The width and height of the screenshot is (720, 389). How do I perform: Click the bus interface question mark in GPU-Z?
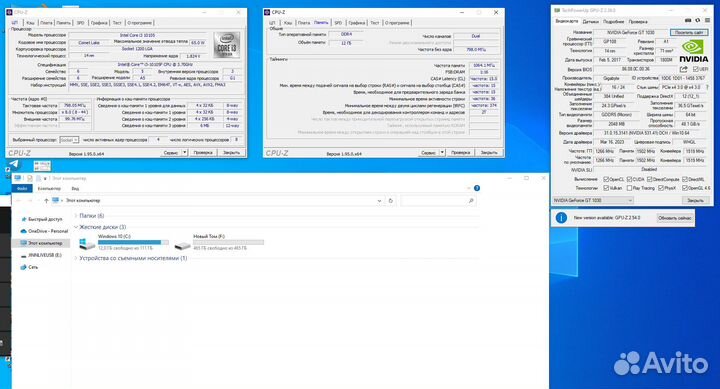[x=707, y=87]
